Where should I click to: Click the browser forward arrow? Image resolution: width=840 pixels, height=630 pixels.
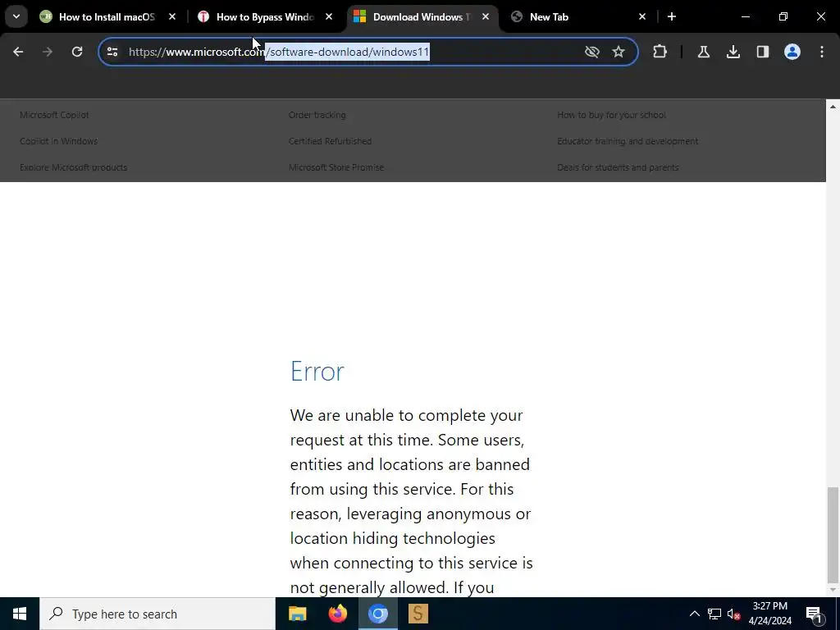pyautogui.click(x=48, y=52)
